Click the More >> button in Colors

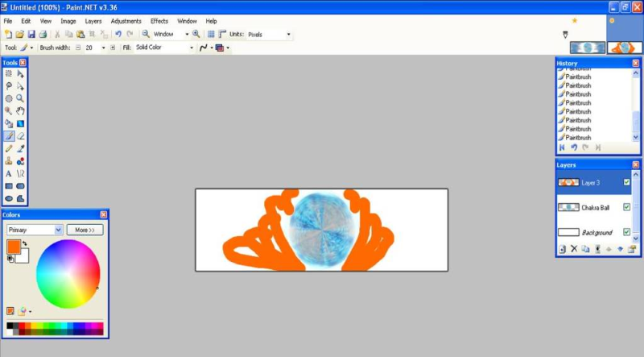pyautogui.click(x=85, y=230)
